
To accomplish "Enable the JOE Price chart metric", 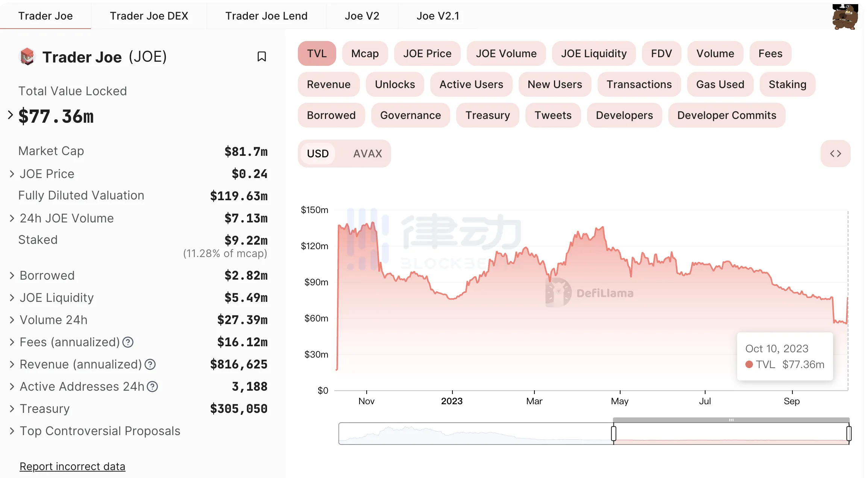I will (x=427, y=53).
